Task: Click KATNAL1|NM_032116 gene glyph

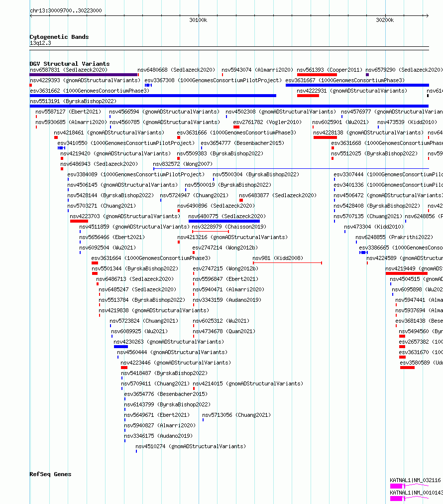Action: pos(410,486)
